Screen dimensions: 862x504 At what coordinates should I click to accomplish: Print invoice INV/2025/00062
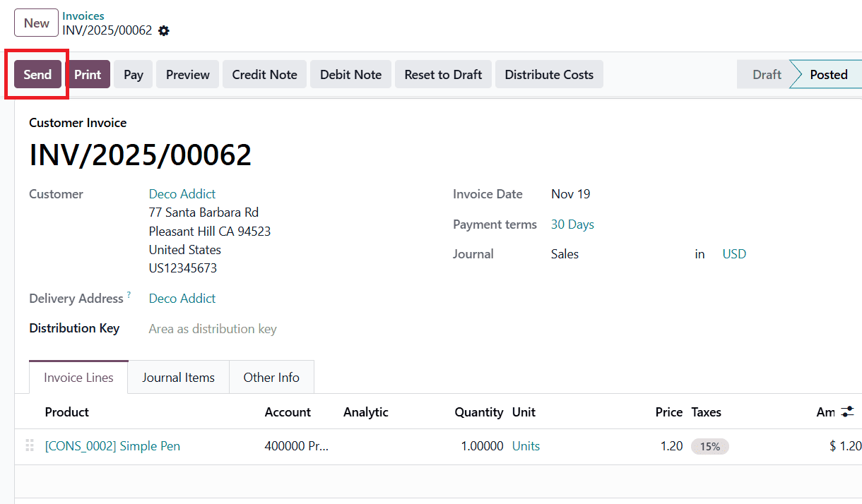[x=88, y=74]
